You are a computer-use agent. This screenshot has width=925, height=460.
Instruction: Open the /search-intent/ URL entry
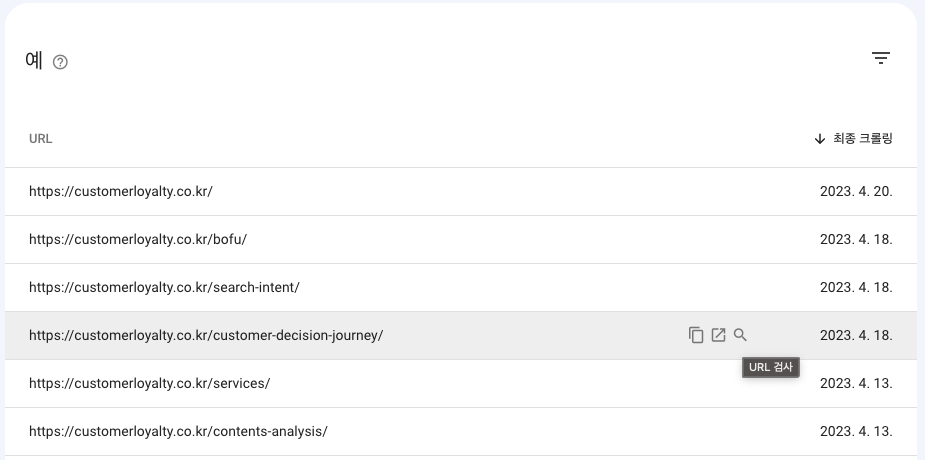click(x=164, y=287)
